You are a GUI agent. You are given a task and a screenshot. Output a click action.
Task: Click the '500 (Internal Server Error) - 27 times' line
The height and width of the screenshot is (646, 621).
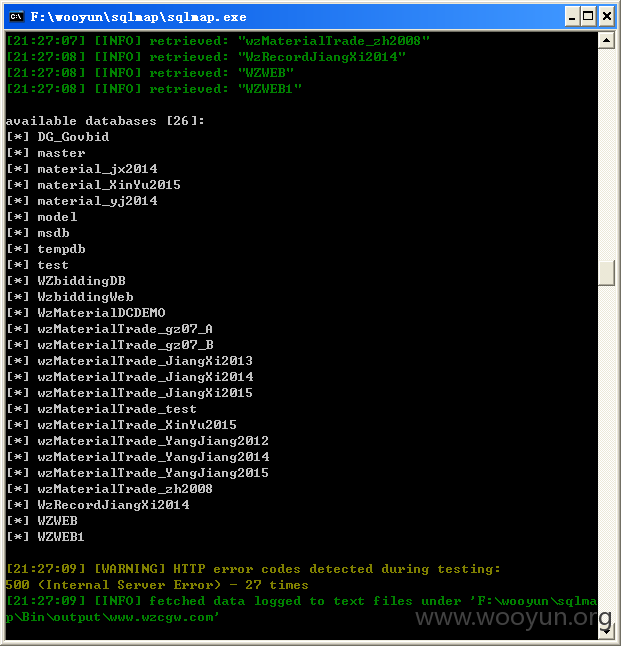(157, 585)
